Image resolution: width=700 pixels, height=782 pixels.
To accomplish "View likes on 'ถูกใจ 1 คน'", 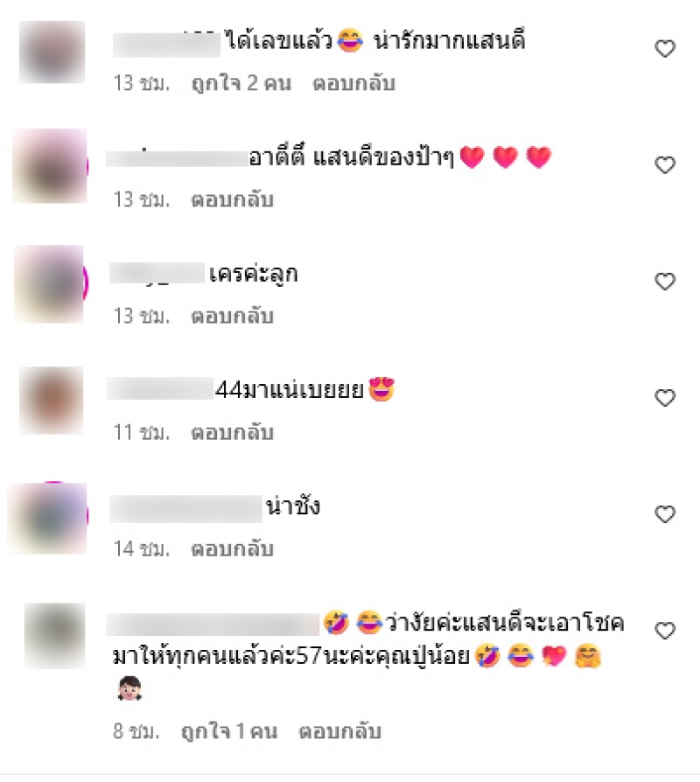I will [x=229, y=731].
